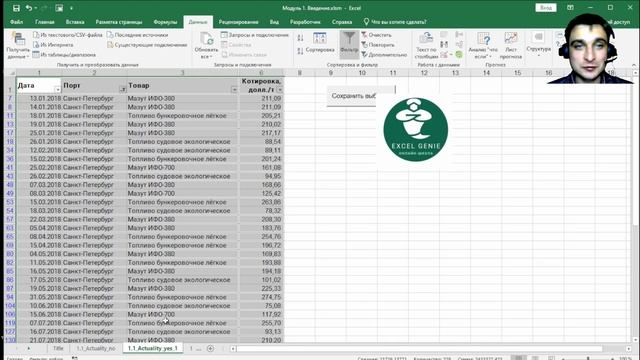Click Существующие подключения (Existing Connections)

point(147,45)
